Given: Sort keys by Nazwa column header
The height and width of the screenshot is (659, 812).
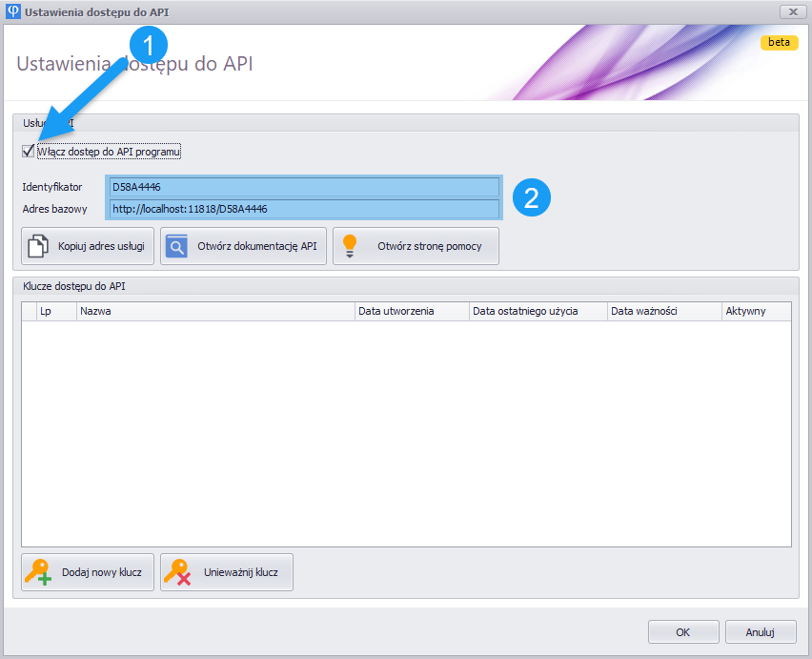Looking at the screenshot, I should point(215,311).
